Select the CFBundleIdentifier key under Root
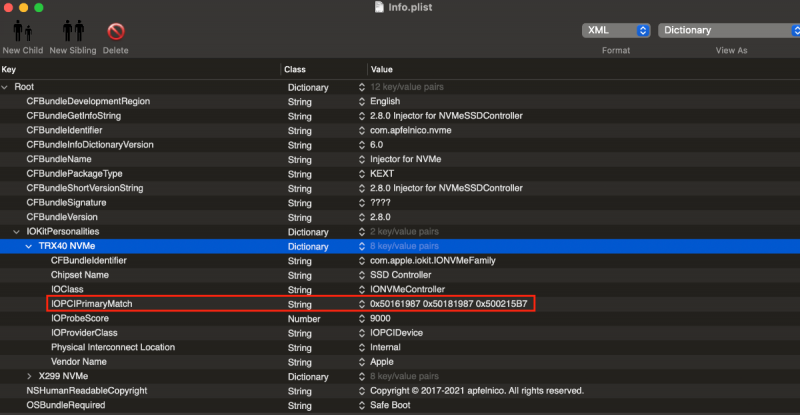Screen dimensions: 800x415 click(64, 130)
